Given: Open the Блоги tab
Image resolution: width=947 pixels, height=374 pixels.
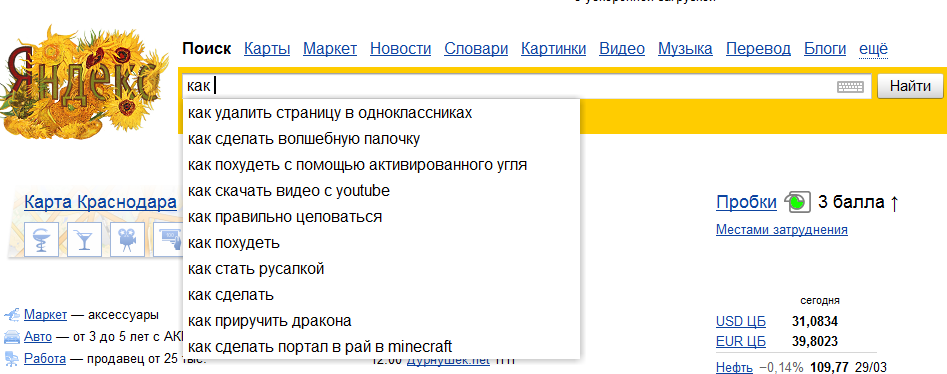Looking at the screenshot, I should coord(825,49).
